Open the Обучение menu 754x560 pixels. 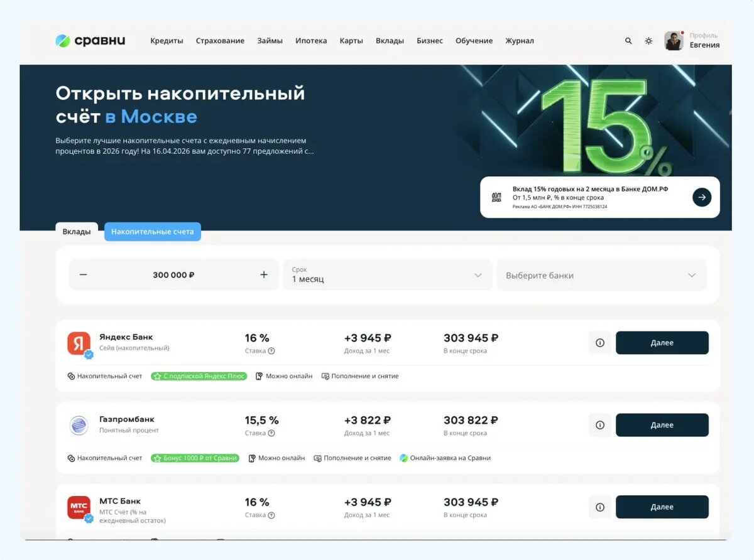474,41
